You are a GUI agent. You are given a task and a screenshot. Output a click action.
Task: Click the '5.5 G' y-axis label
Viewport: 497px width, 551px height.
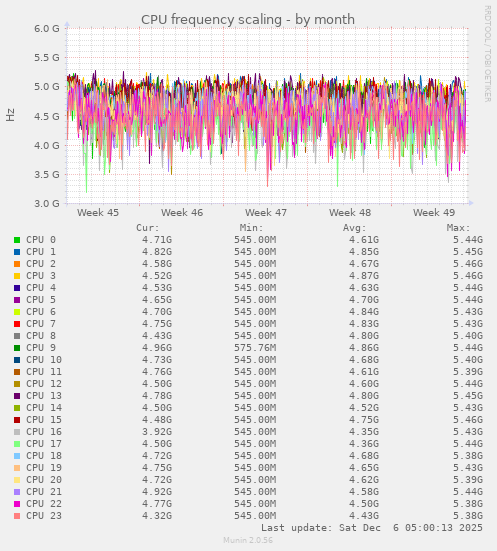click(x=47, y=58)
